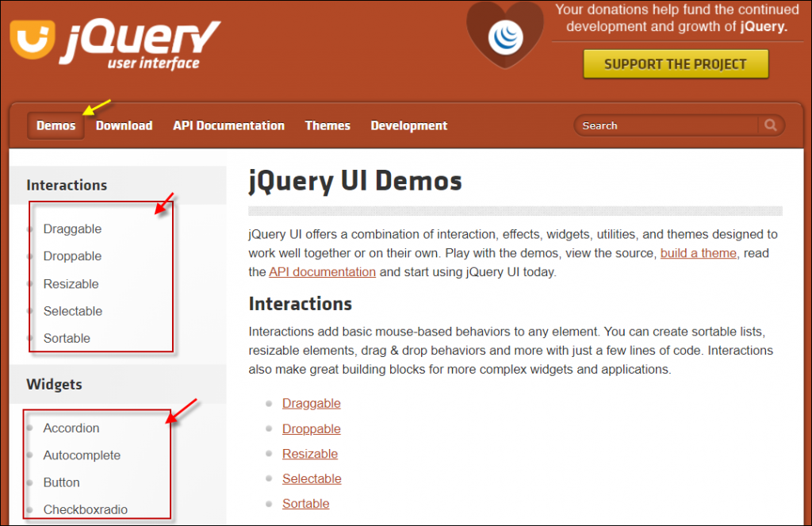The image size is (812, 526).
Task: Select Draggable in the sidebar
Action: point(72,229)
